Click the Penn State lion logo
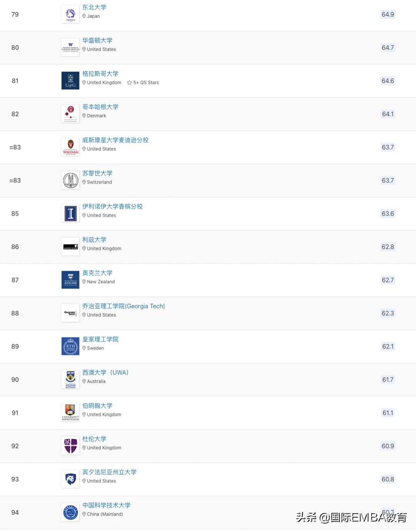416x532 pixels. coord(70,479)
